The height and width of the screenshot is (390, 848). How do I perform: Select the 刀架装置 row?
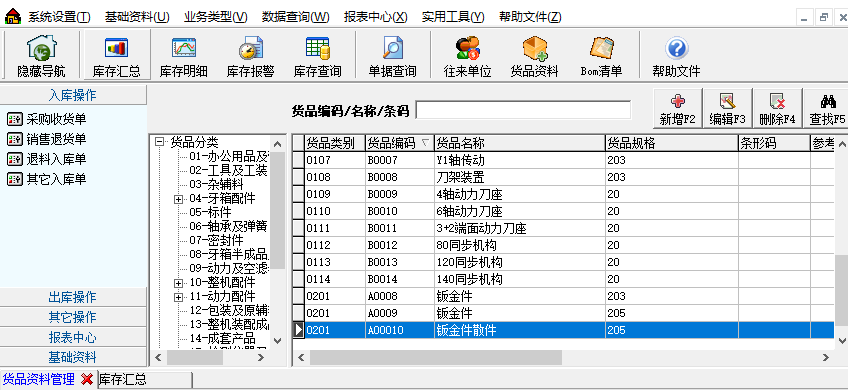pos(563,177)
